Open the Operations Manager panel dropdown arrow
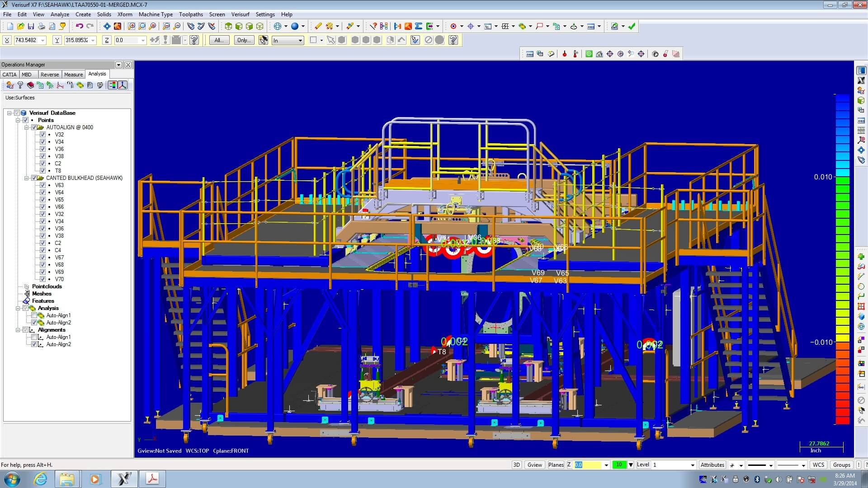Screen dimensions: 868x488 118,65
